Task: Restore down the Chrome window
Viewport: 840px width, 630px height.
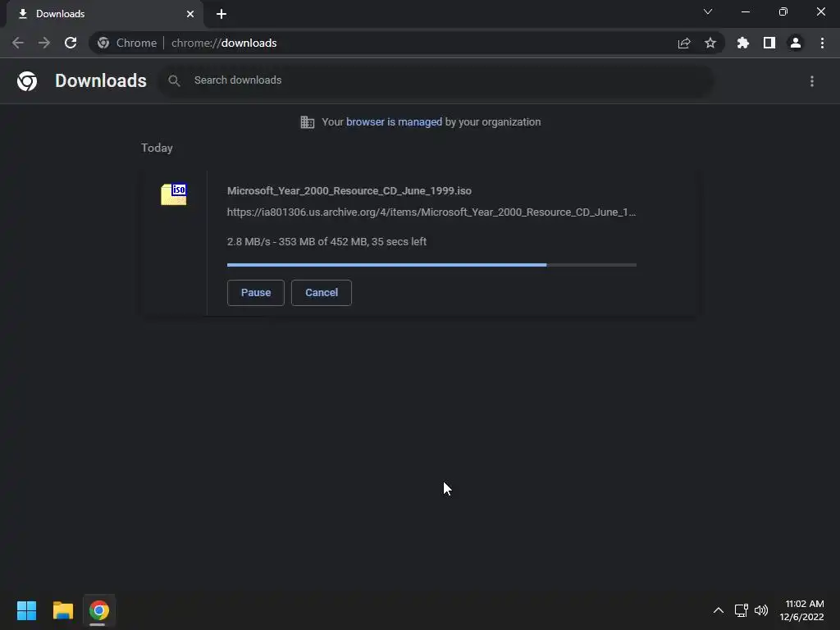Action: 783,11
